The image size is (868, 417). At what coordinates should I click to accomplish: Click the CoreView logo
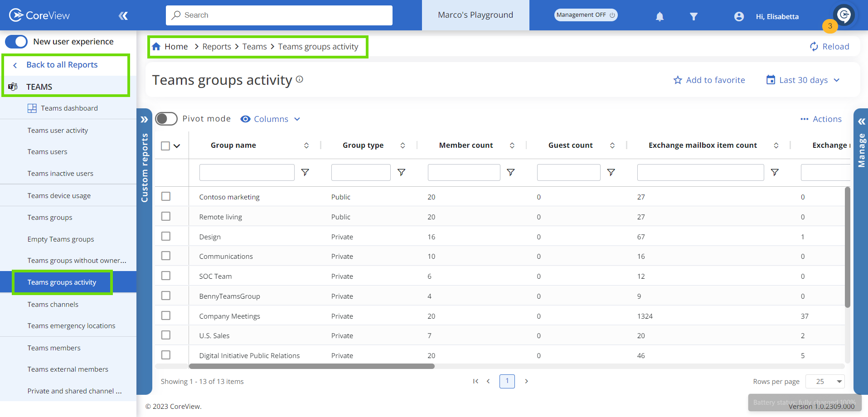pos(39,15)
